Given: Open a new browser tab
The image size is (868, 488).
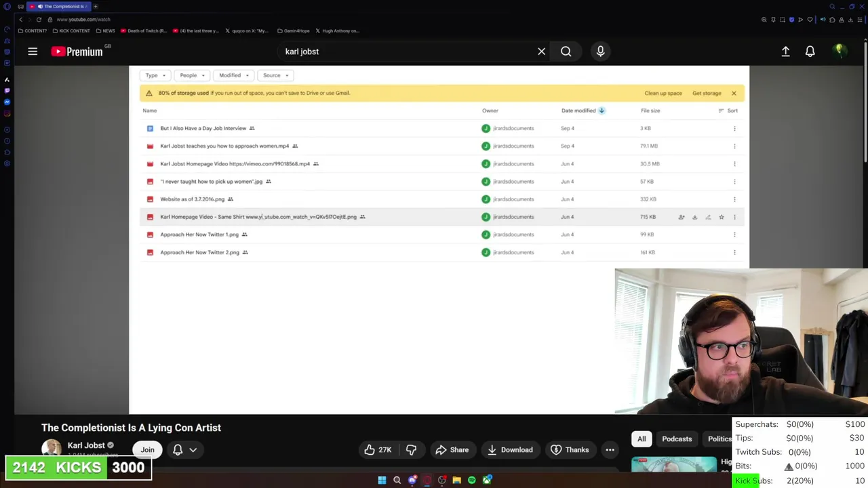Looking at the screenshot, I should click(96, 6).
